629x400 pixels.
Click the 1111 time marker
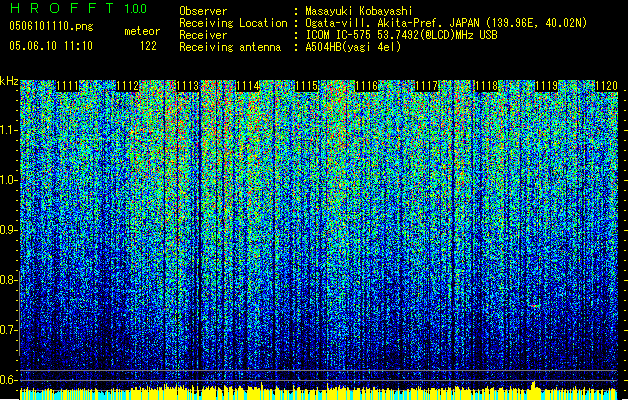point(69,86)
